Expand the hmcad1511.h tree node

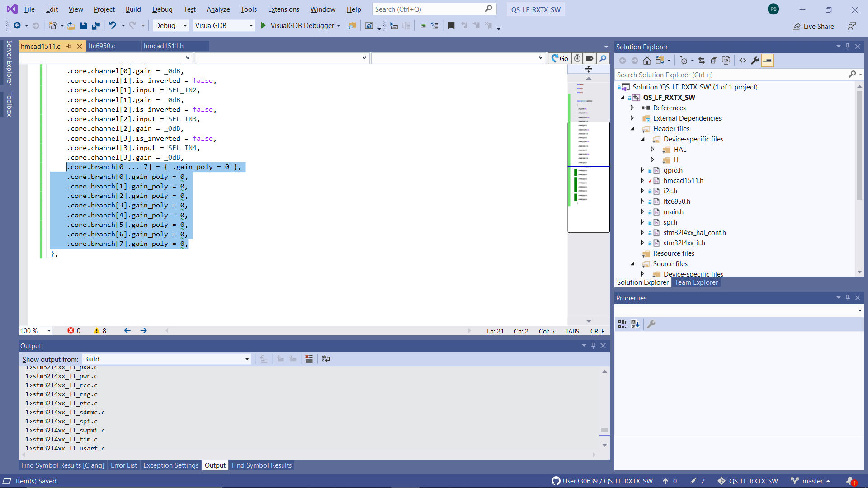[642, 181]
